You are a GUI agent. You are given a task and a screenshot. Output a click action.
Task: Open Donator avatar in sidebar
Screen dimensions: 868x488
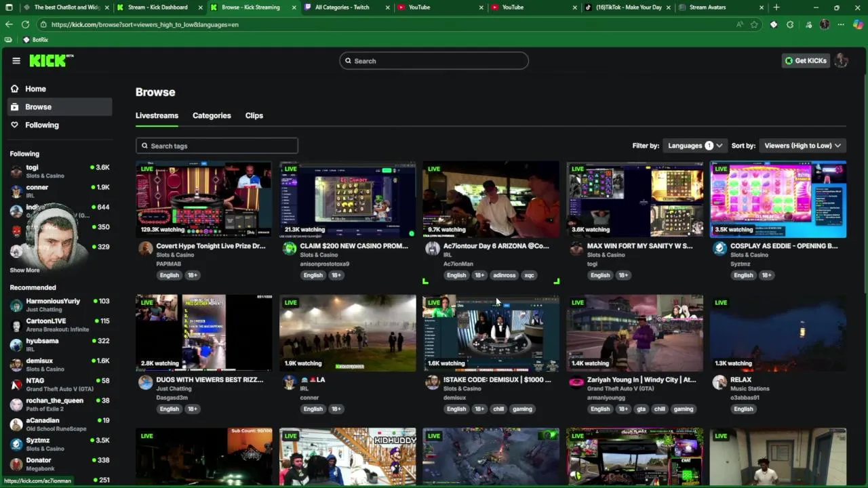click(16, 464)
